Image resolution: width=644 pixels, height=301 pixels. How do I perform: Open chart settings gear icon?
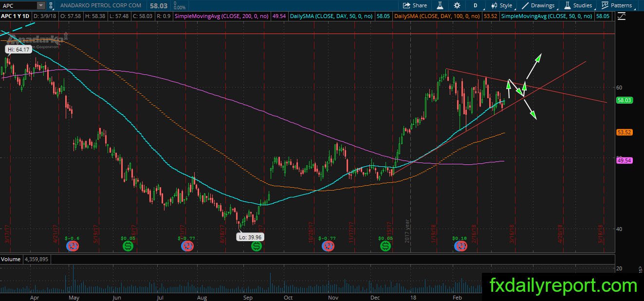[457, 5]
